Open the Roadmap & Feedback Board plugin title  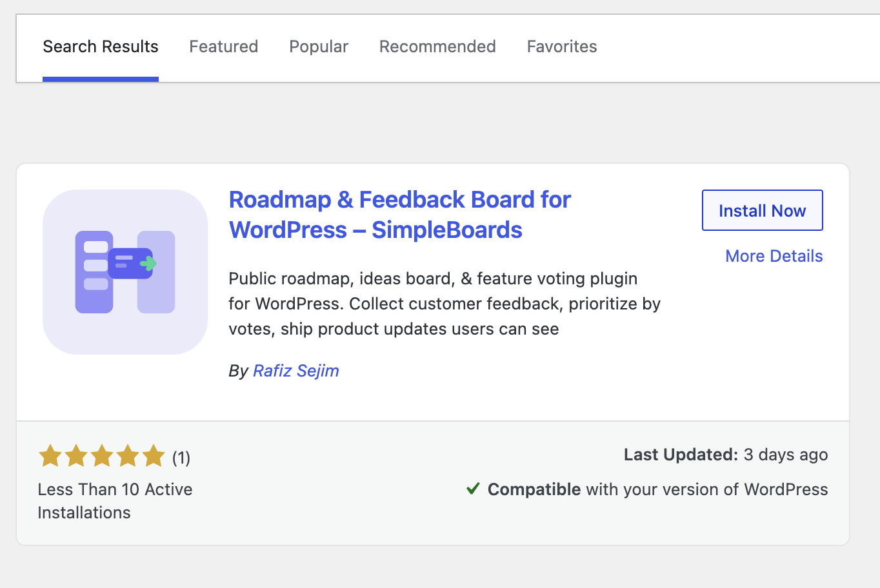point(400,215)
